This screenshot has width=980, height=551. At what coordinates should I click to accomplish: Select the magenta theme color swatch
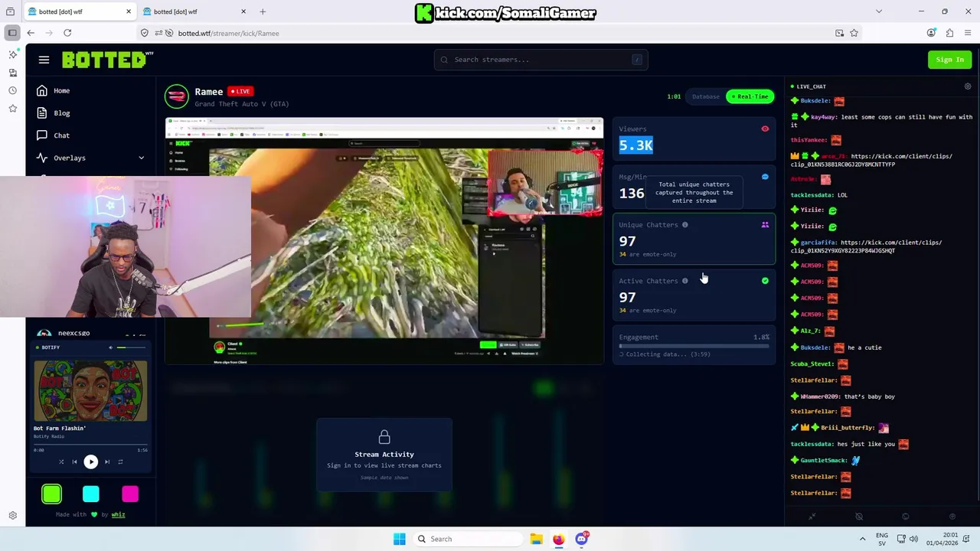click(129, 494)
